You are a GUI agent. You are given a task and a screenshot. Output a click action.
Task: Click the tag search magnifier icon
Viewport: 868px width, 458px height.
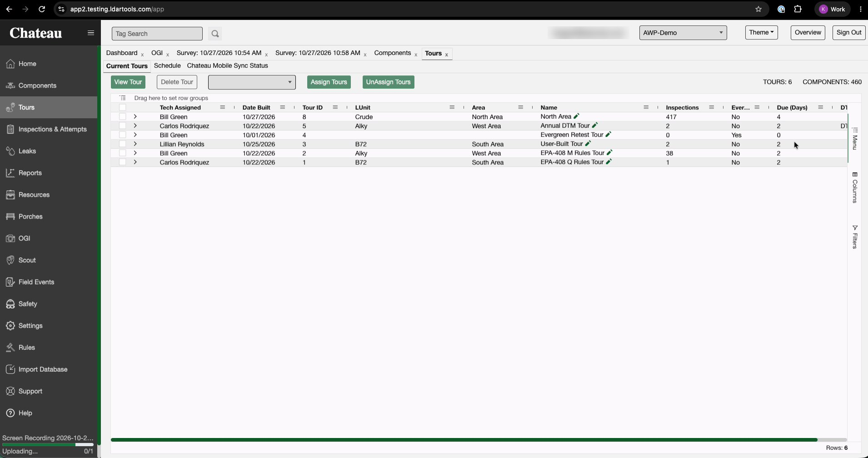pos(215,34)
